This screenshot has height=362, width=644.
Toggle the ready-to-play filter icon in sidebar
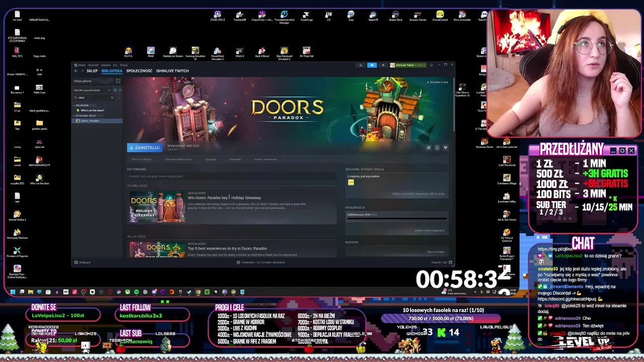[120, 90]
